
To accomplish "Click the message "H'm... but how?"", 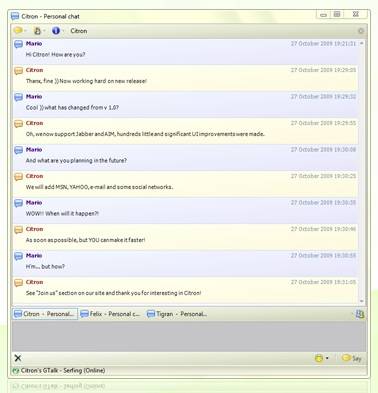I will pos(45,266).
